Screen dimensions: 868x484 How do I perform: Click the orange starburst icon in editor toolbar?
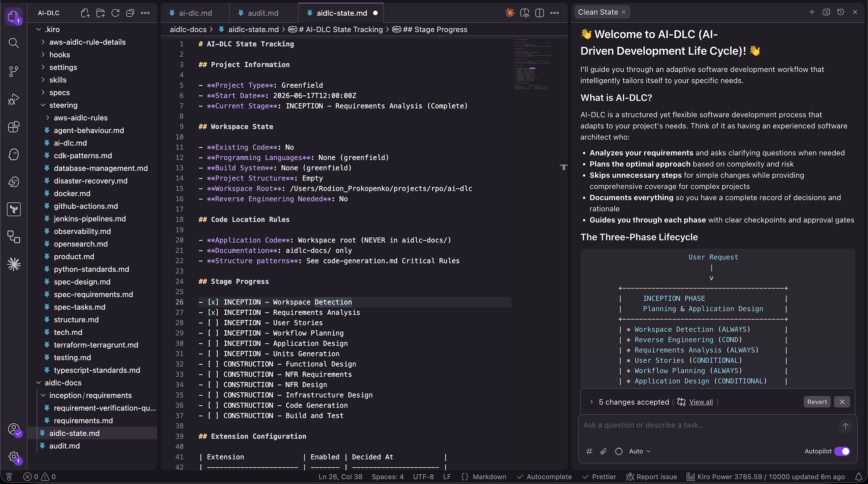coord(510,13)
